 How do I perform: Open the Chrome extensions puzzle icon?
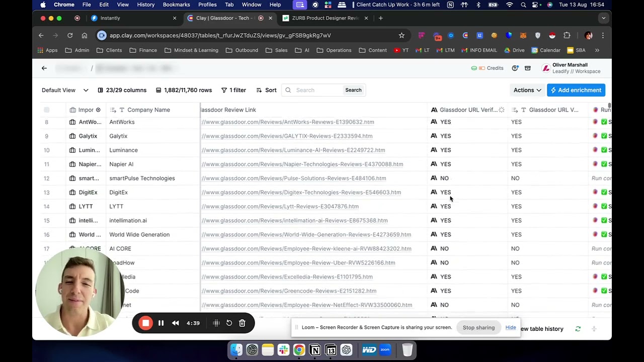click(x=567, y=36)
